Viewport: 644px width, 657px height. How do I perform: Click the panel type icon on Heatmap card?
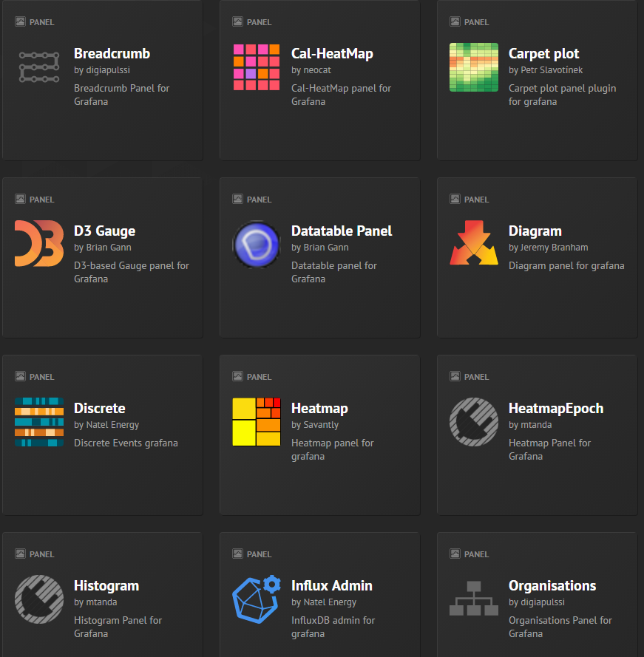click(238, 376)
